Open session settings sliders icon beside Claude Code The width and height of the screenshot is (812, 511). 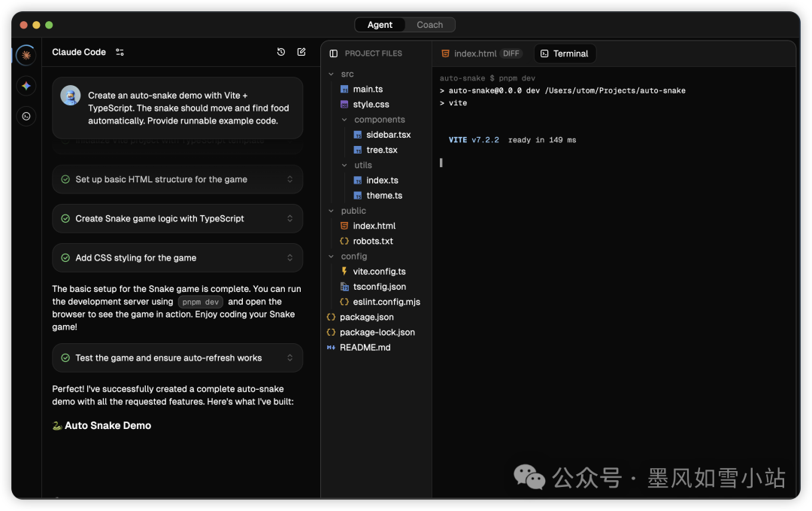(x=120, y=52)
